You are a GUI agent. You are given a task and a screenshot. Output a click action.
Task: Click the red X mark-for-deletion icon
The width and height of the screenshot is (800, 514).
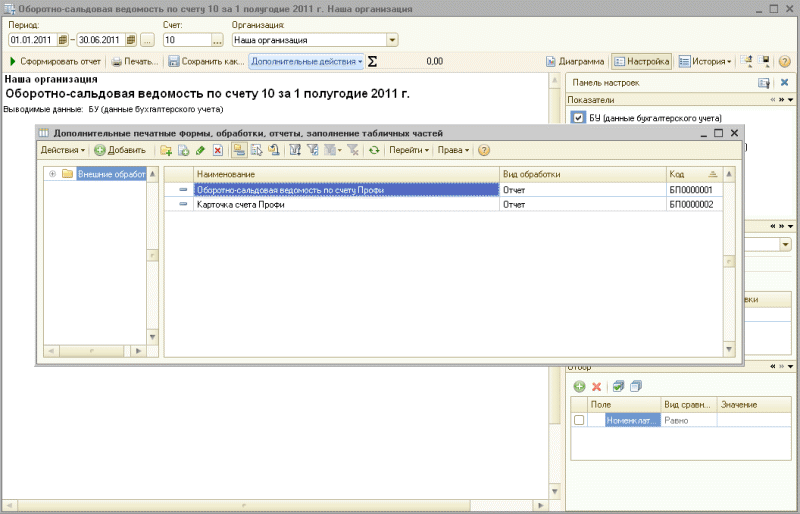click(218, 150)
